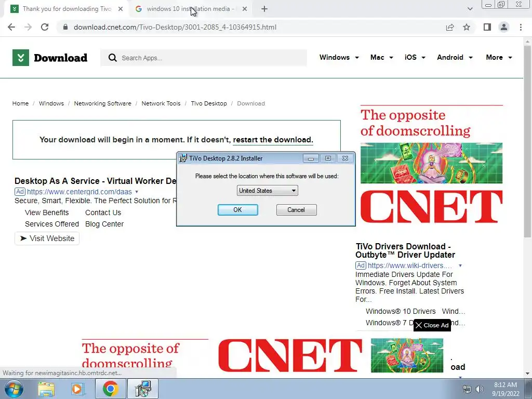
Task: Click Cancel in TiVo installer dialog
Action: [296, 210]
